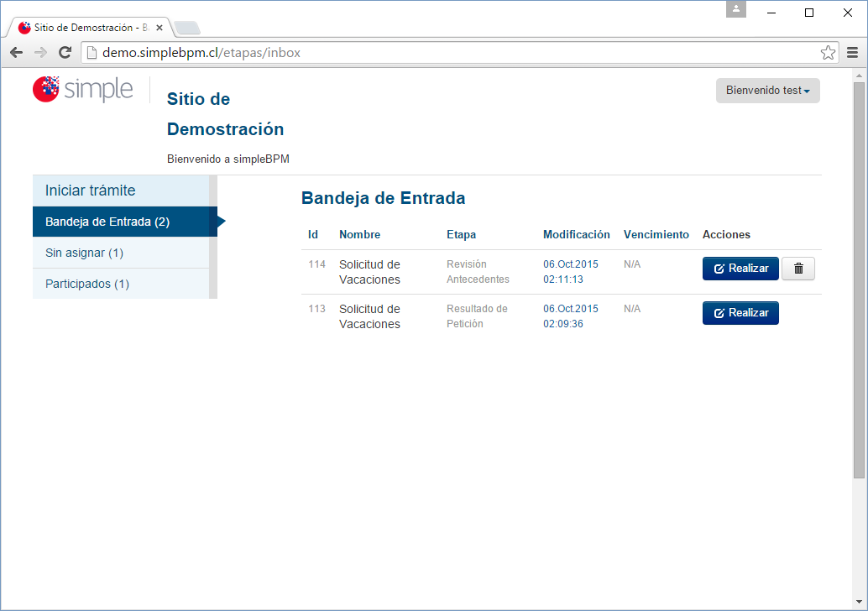
Task: Click the address bar URL field
Action: (459, 53)
